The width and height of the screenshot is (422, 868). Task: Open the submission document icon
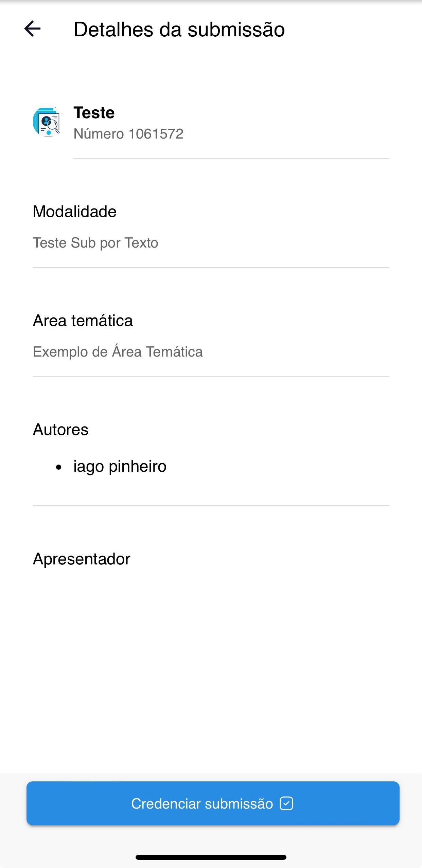[x=48, y=122]
